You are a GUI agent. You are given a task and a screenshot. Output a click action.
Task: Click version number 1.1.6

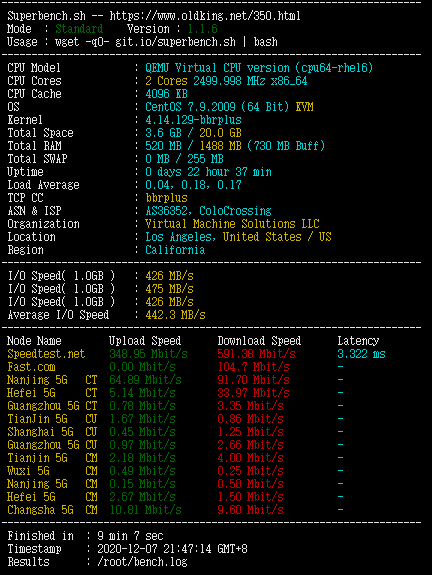tap(203, 29)
